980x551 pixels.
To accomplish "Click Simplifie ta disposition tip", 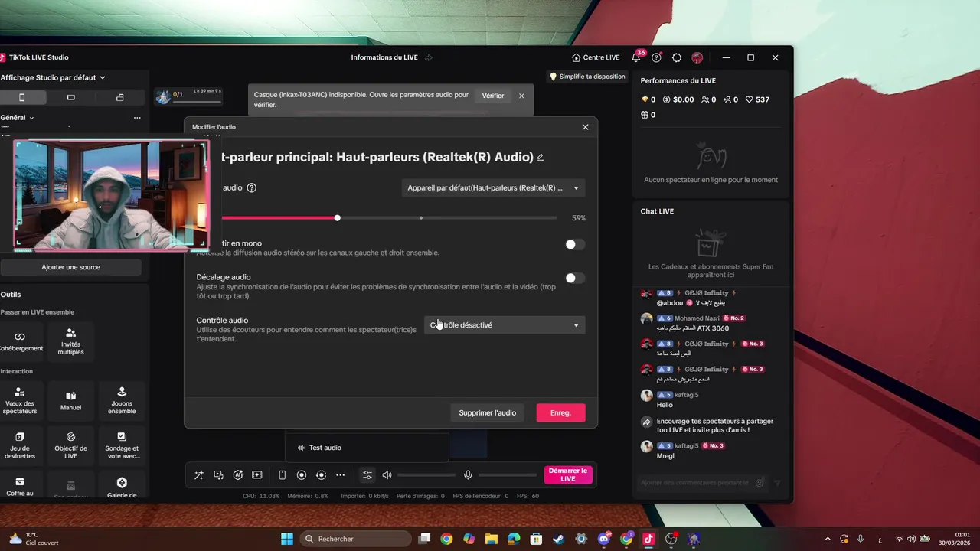I will 587,77.
